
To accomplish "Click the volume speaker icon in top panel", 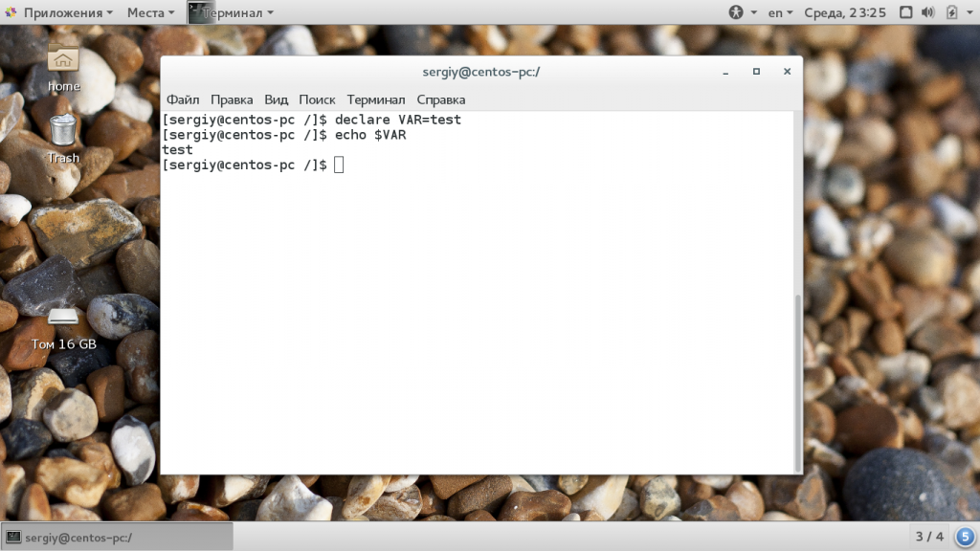I will click(x=928, y=12).
